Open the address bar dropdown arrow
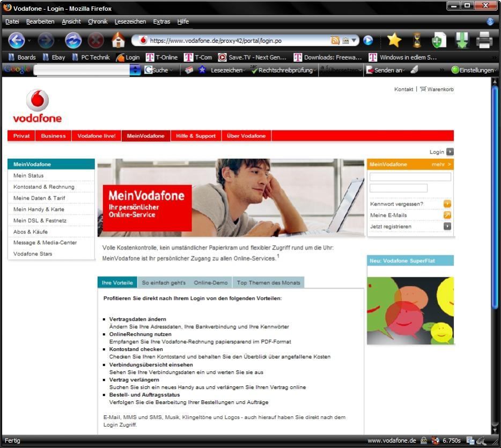This screenshot has width=501, height=448. [x=353, y=41]
